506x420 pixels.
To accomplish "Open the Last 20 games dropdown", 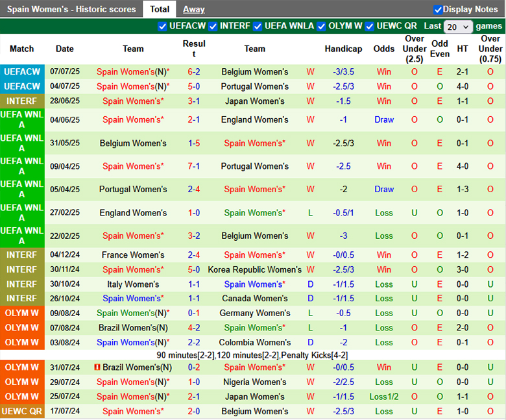I will pyautogui.click(x=458, y=27).
